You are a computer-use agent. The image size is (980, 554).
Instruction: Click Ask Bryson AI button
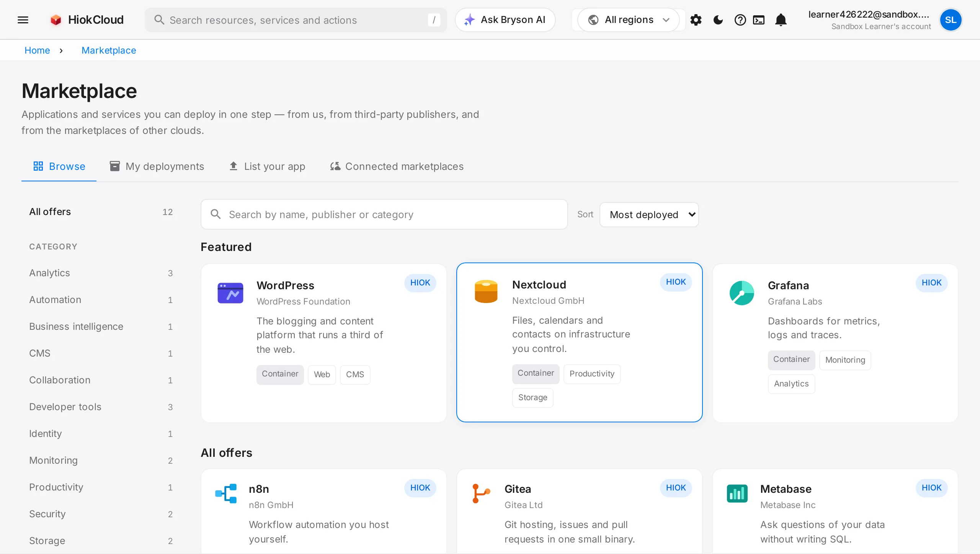(x=505, y=20)
